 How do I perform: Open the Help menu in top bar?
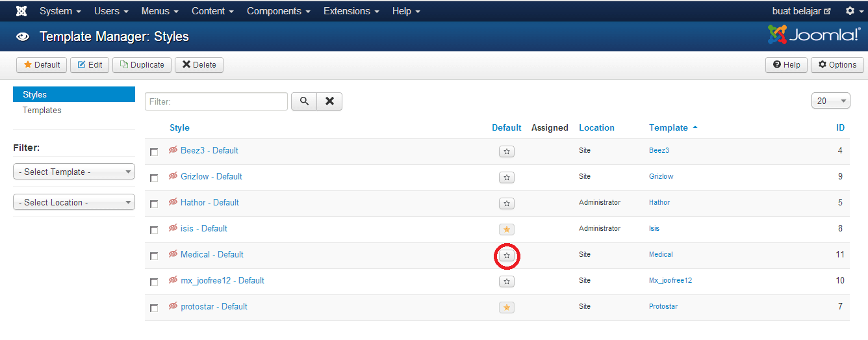(x=406, y=11)
